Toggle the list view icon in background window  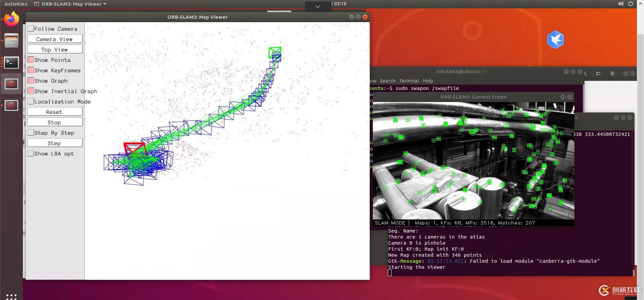[598, 73]
